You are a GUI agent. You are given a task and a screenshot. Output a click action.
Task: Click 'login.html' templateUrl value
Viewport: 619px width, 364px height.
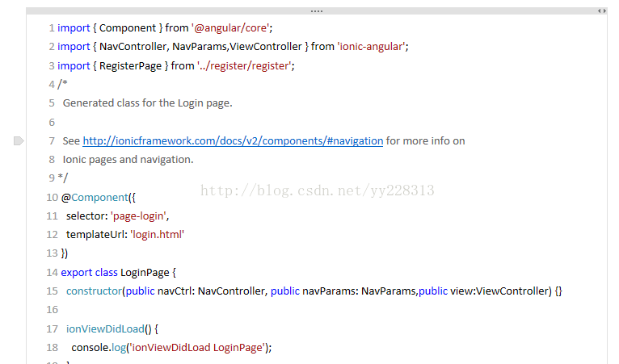(157, 235)
